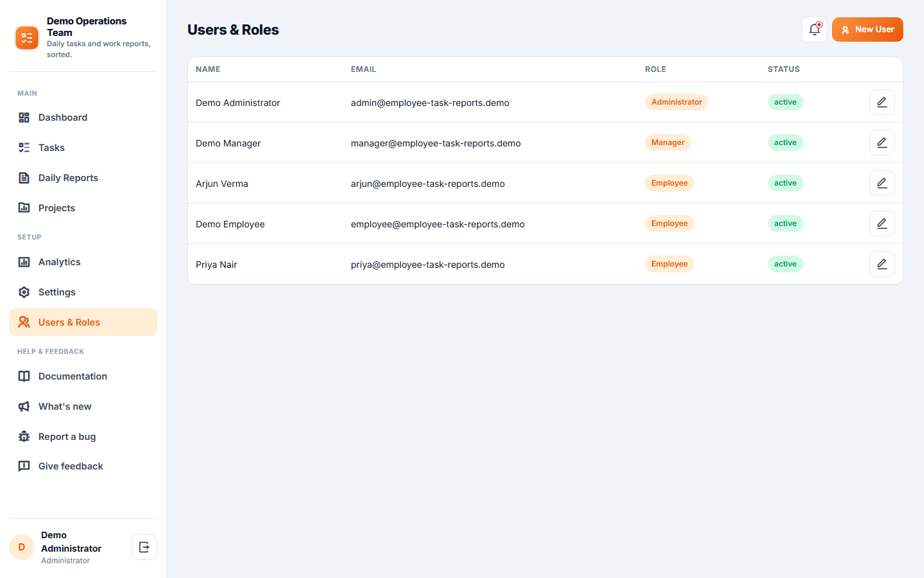Image resolution: width=924 pixels, height=578 pixels.
Task: Click the Settings gear icon
Action: pos(24,292)
